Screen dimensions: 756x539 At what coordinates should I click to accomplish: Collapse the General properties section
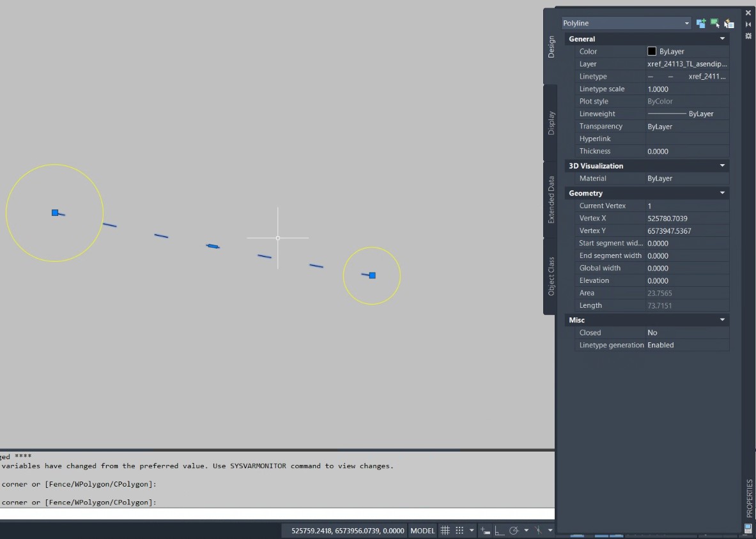pyautogui.click(x=722, y=39)
